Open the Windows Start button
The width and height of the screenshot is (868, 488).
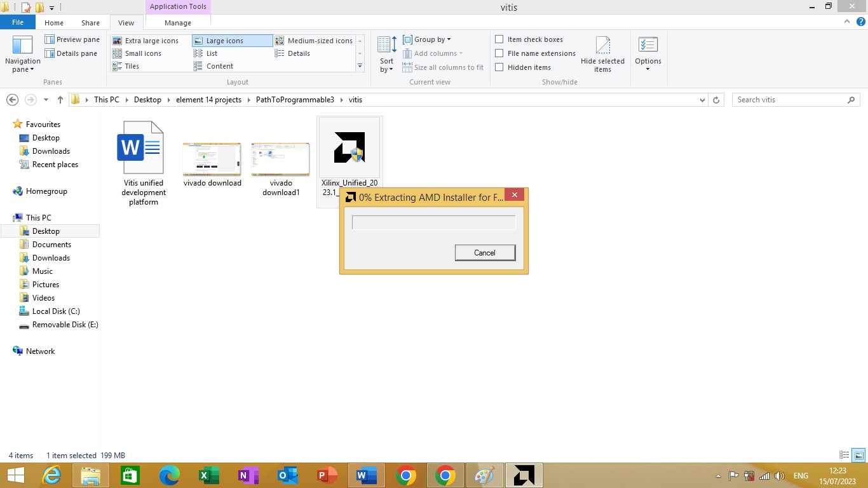point(16,475)
